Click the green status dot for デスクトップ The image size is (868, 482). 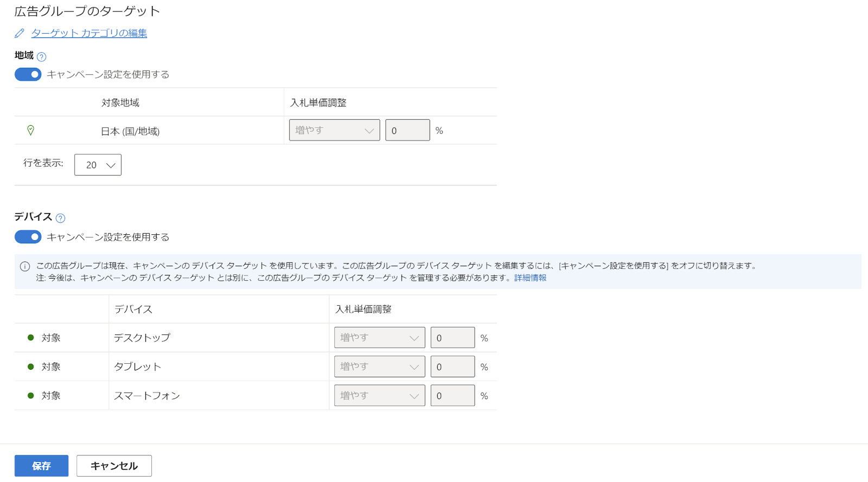pos(31,337)
